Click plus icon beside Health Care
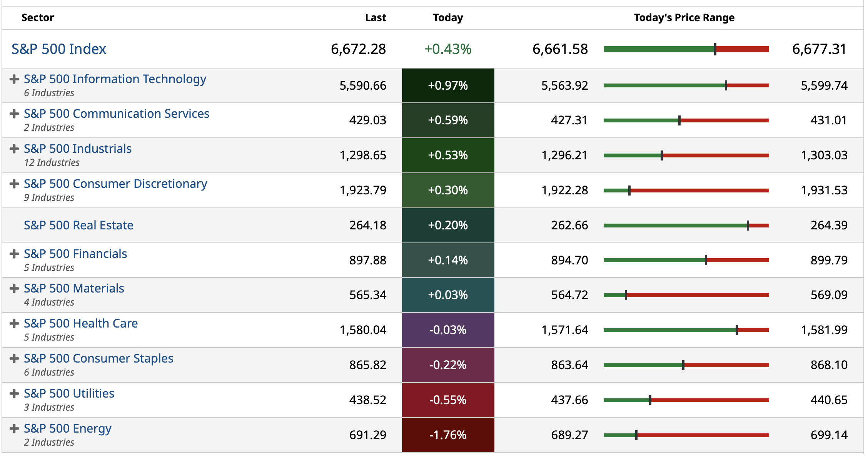Image resolution: width=868 pixels, height=458 pixels. (14, 324)
